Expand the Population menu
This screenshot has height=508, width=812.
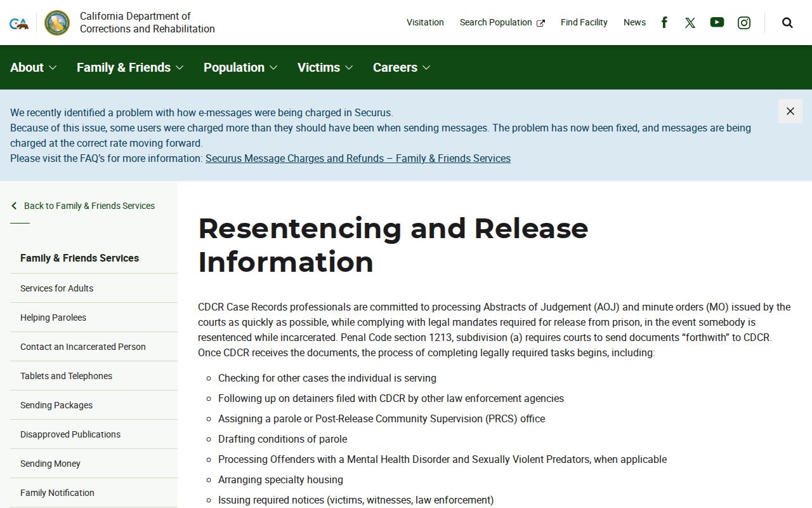tap(240, 67)
